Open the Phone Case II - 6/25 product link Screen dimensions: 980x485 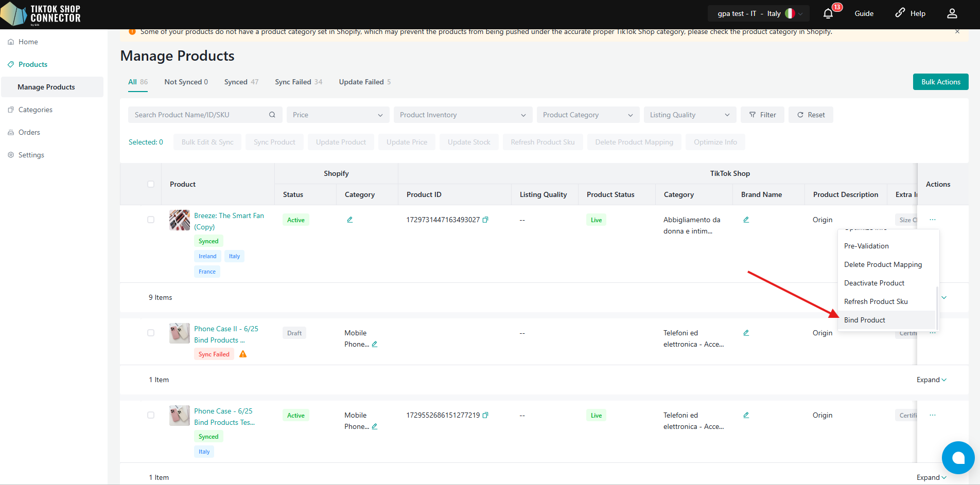pos(226,334)
